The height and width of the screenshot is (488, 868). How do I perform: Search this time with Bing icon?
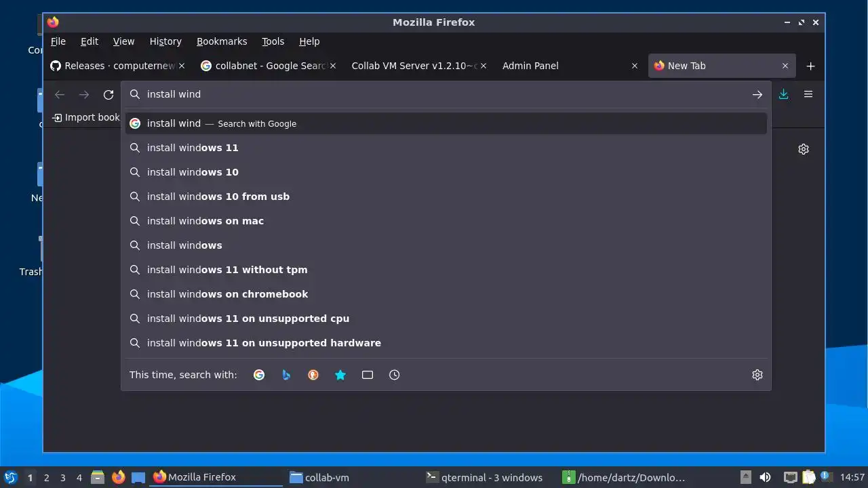coord(286,375)
